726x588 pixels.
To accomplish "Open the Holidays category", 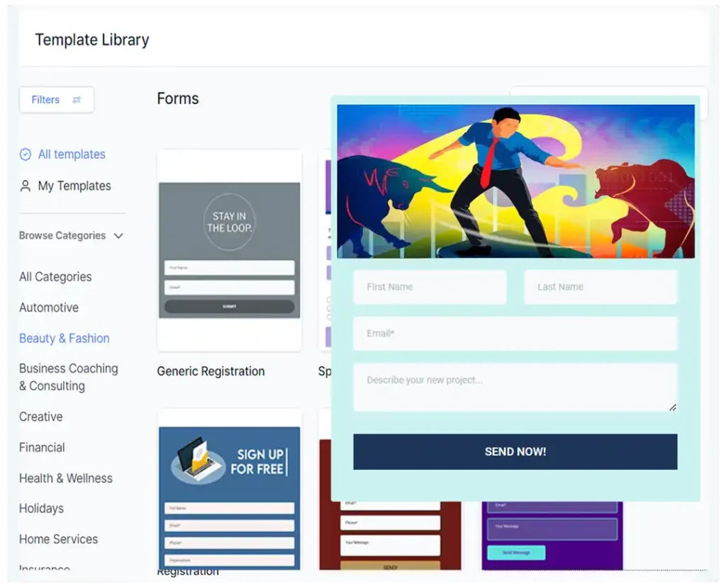I will [x=41, y=509].
